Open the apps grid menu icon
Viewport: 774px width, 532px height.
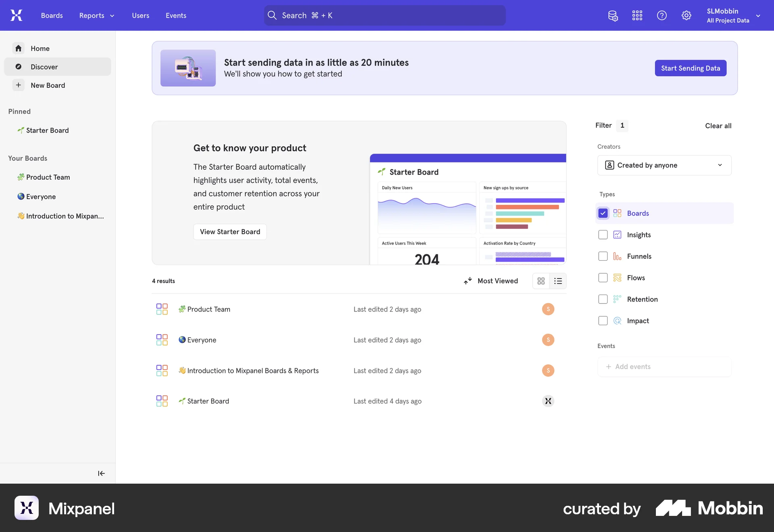click(637, 15)
